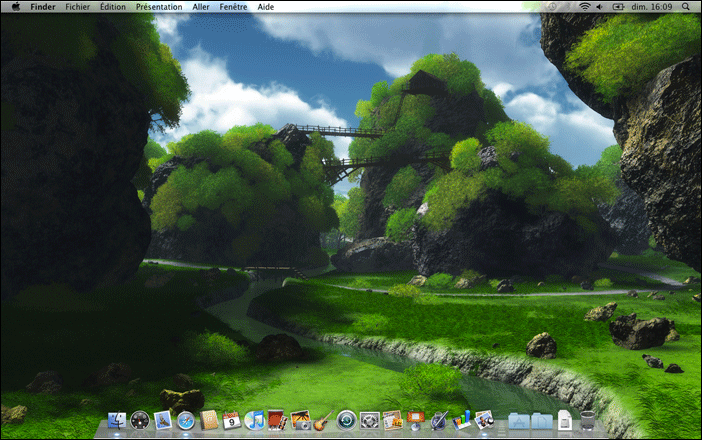702x440 pixels.
Task: Open the Finder application menu
Action: coord(43,7)
